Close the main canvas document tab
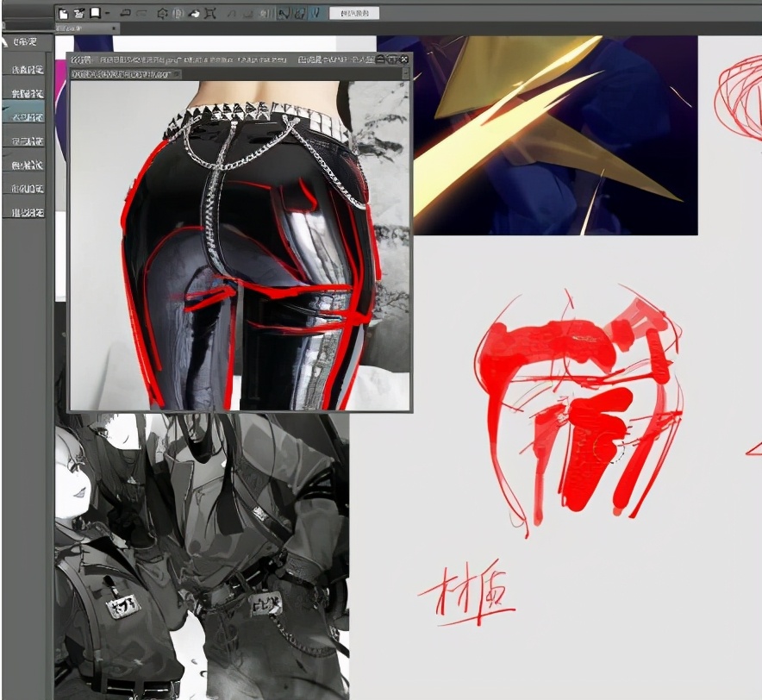The image size is (762, 700). [x=115, y=28]
